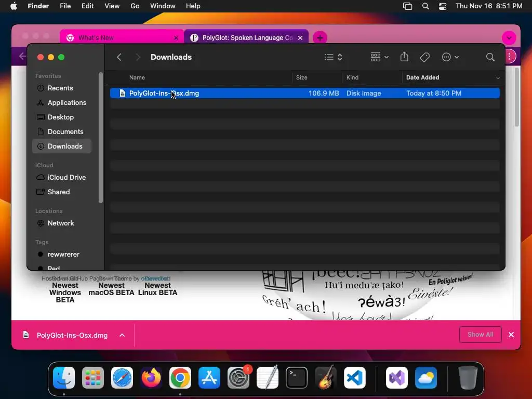Open Launchpad from the Dock
Screen dimensions: 532x399
coord(93,378)
